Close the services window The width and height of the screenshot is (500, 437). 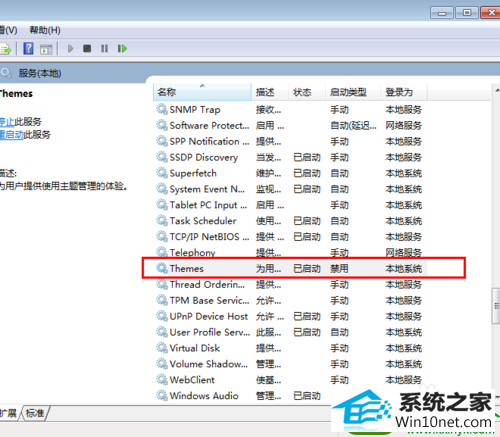[x=490, y=13]
